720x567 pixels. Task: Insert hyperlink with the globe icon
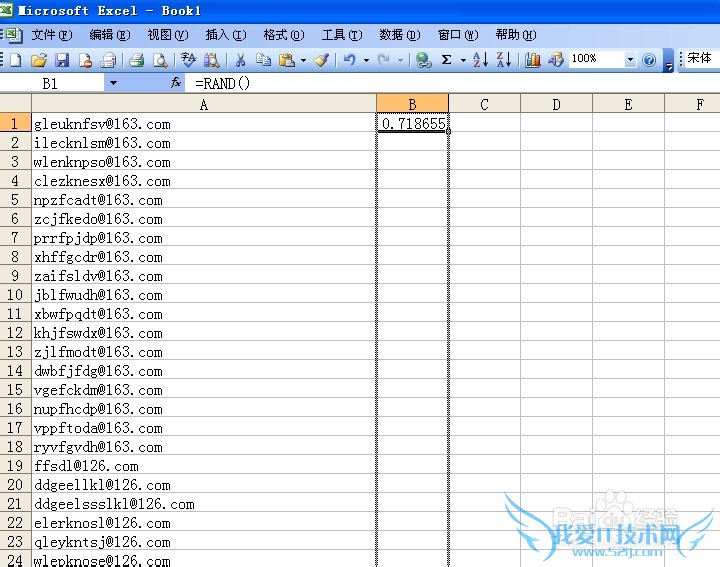tap(423, 60)
